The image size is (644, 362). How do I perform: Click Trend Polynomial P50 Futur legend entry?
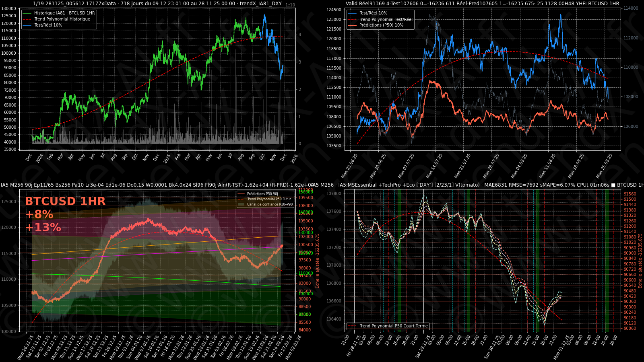click(x=268, y=199)
